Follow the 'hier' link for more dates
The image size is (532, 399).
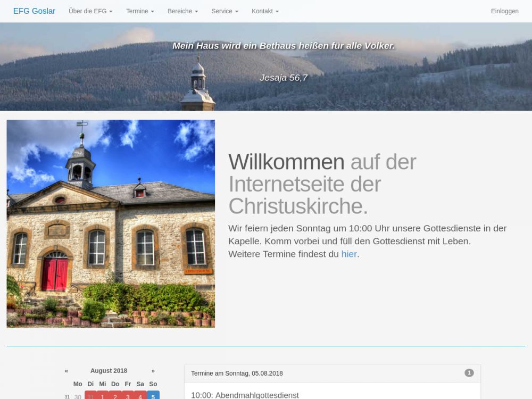[x=349, y=254]
